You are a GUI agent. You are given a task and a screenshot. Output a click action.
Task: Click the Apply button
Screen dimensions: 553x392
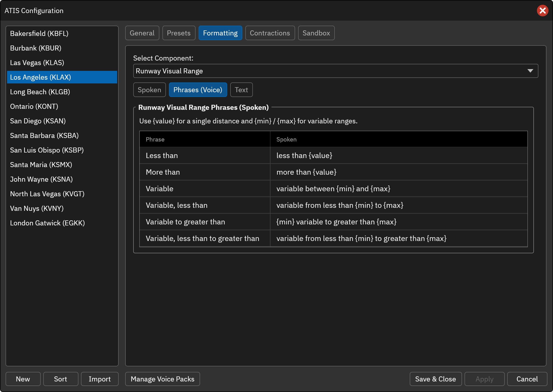(484, 379)
